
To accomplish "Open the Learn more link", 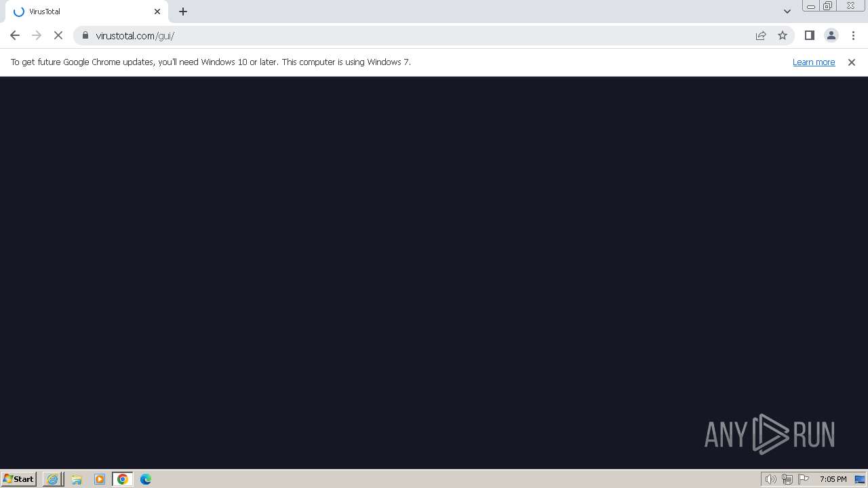I will [x=814, y=62].
